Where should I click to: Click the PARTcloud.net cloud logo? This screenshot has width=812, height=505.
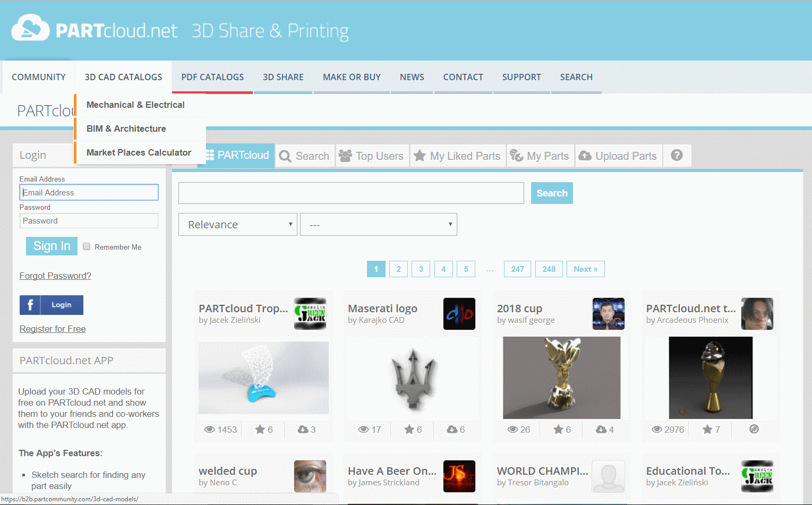(x=30, y=28)
